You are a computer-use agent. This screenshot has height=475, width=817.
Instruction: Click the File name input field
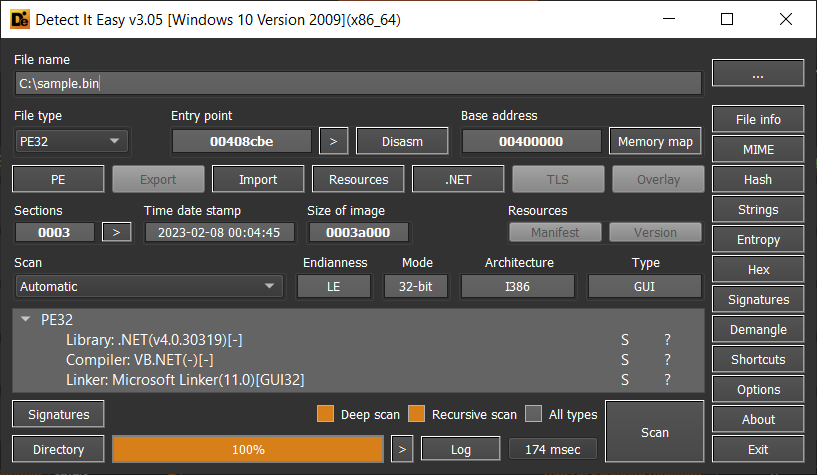(358, 83)
